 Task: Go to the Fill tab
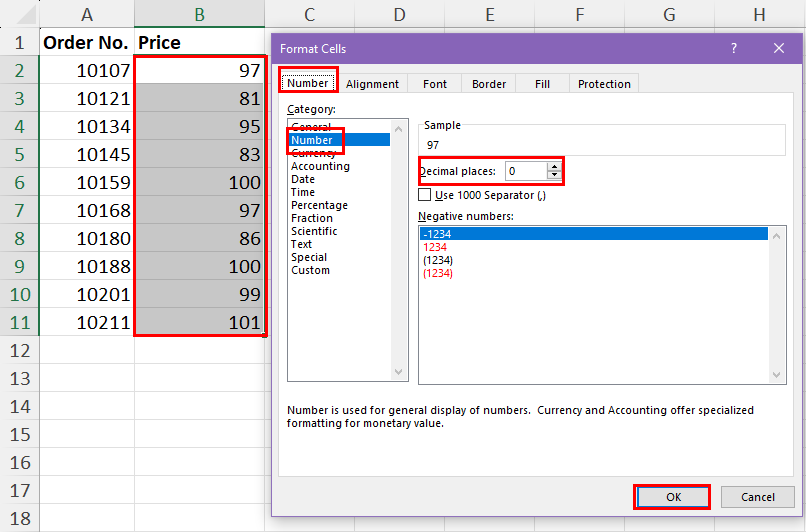(542, 84)
